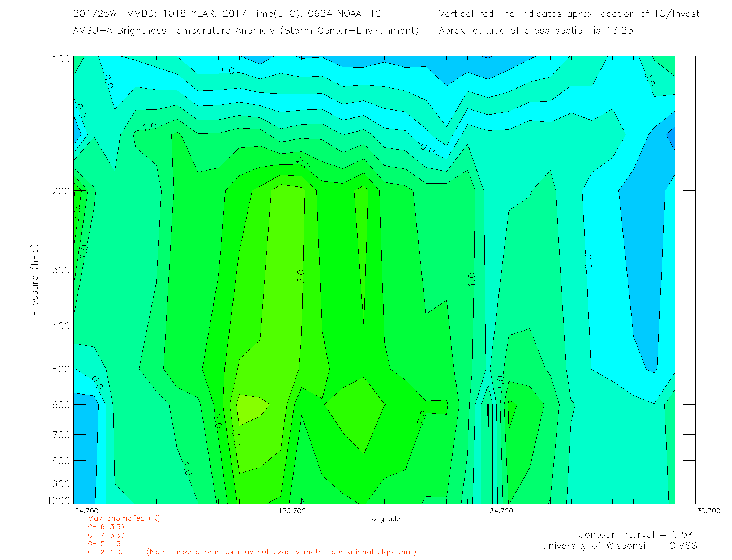The height and width of the screenshot is (560, 732).
Task: Click the 200 pressure tick label
Action: pyautogui.click(x=61, y=191)
